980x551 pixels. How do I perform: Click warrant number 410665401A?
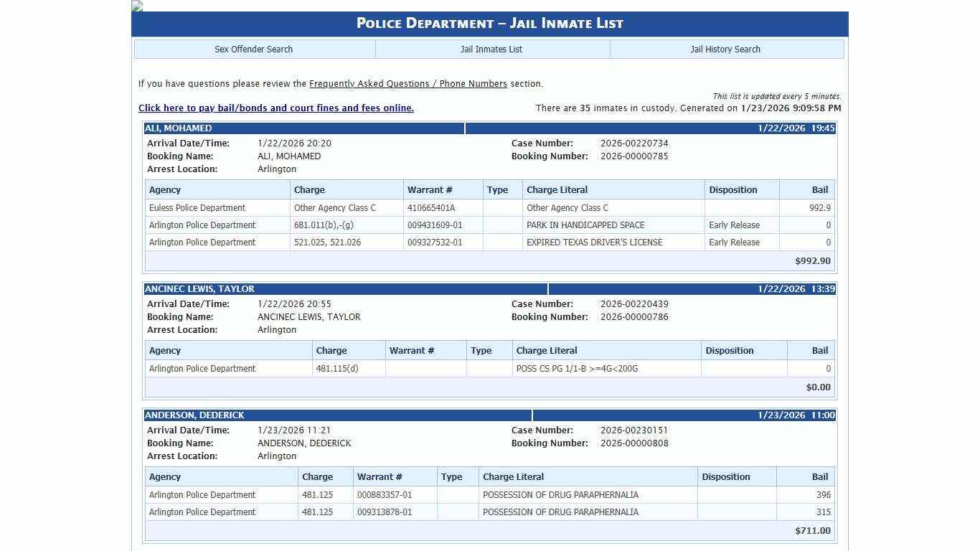click(431, 208)
